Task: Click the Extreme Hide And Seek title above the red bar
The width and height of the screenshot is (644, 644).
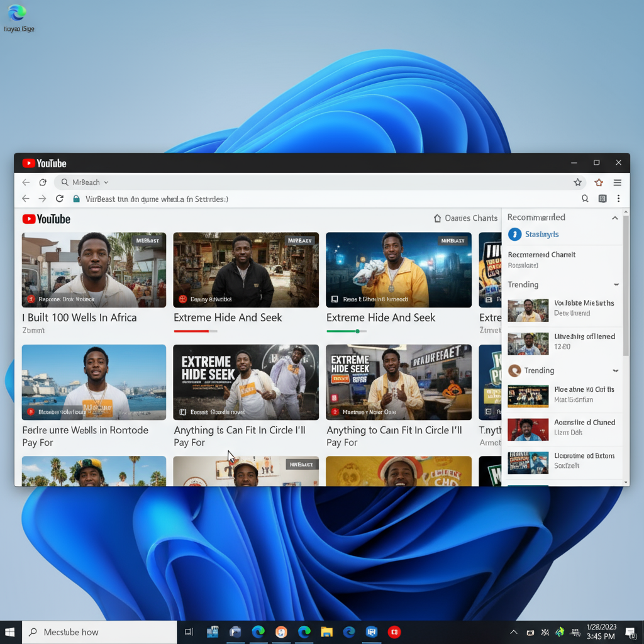Action: coord(228,318)
